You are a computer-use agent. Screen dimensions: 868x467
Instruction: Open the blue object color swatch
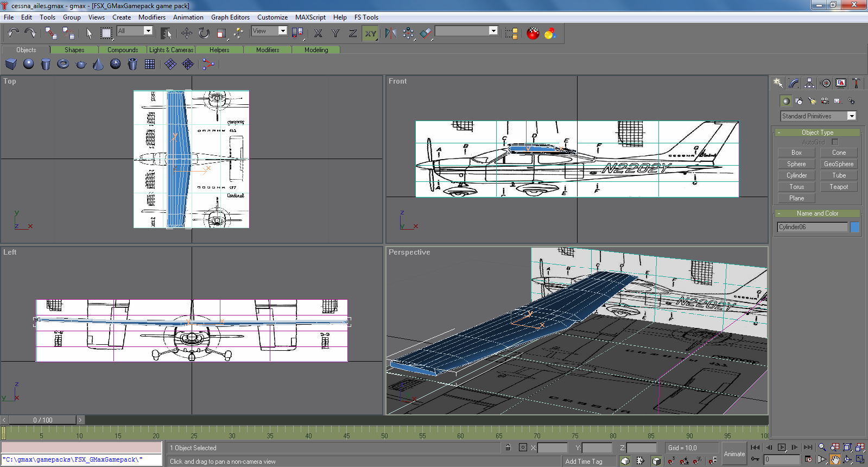(x=854, y=227)
